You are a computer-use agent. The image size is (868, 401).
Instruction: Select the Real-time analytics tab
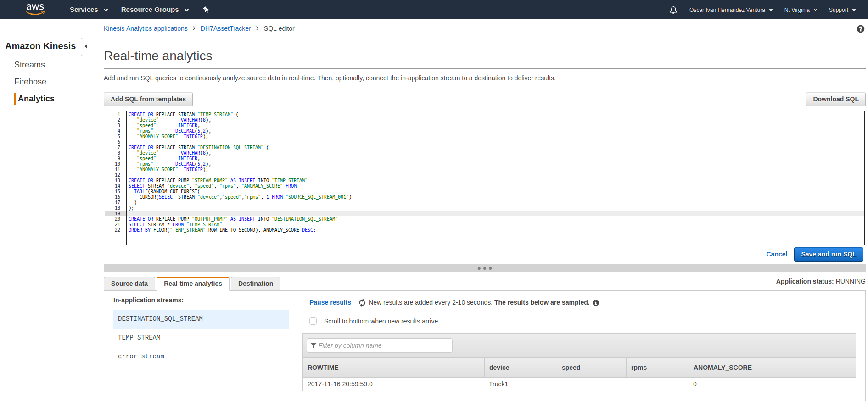click(193, 284)
